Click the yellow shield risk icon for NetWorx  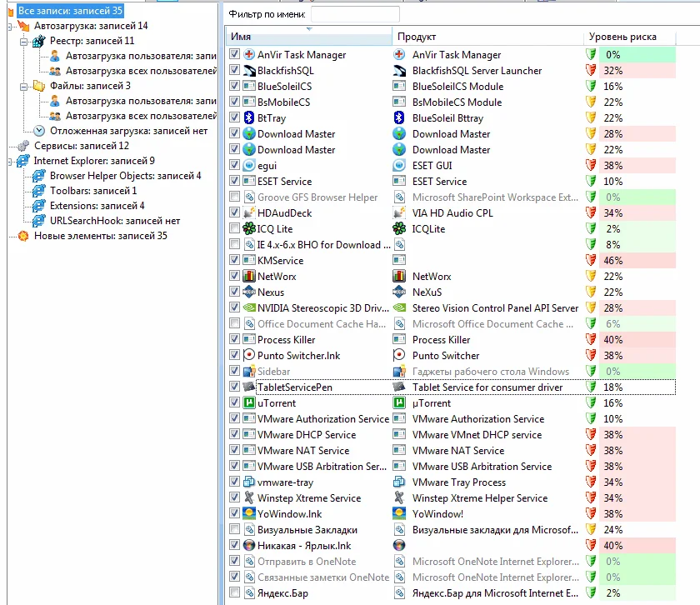pyautogui.click(x=591, y=276)
